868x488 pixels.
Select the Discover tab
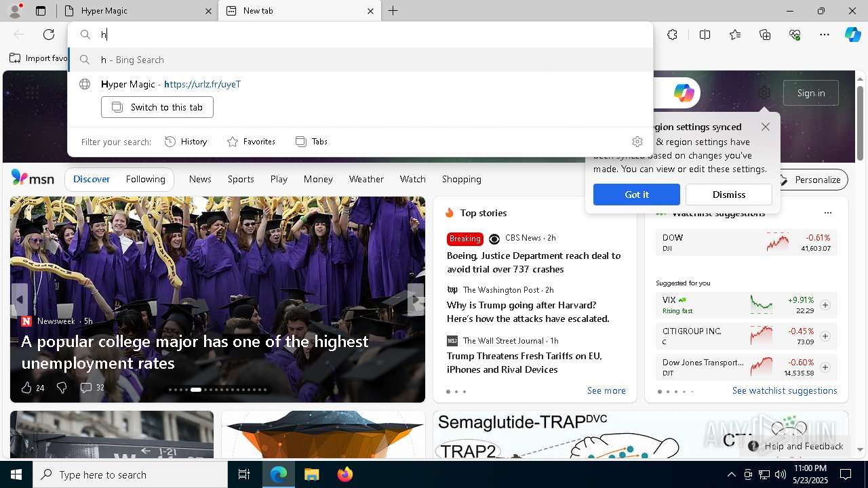tap(92, 179)
